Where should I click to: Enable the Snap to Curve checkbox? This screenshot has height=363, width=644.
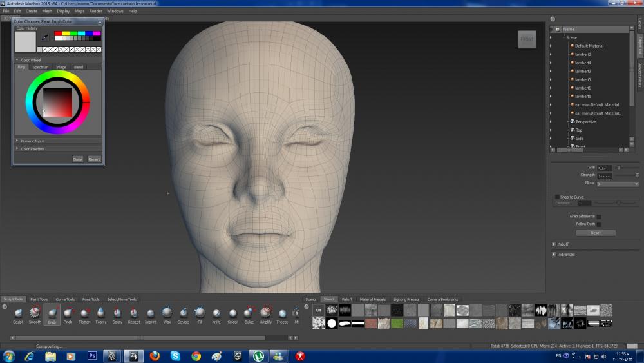click(x=558, y=197)
